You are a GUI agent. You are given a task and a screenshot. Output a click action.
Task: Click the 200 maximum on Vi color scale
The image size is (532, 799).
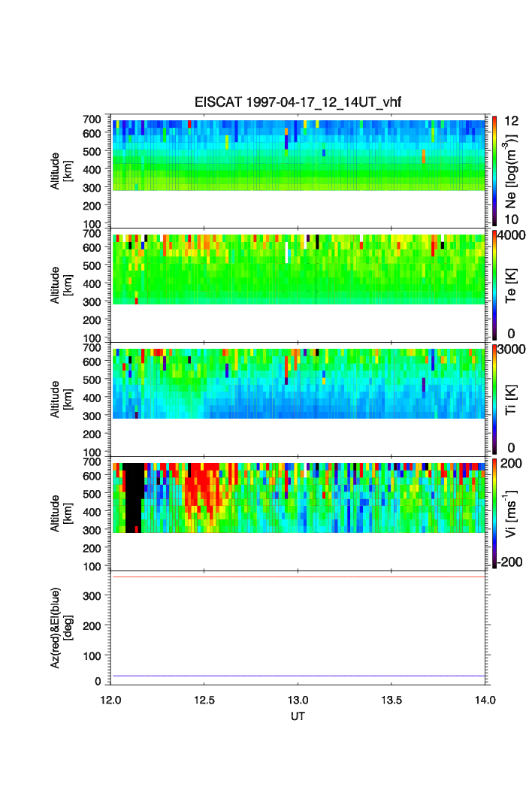(511, 463)
